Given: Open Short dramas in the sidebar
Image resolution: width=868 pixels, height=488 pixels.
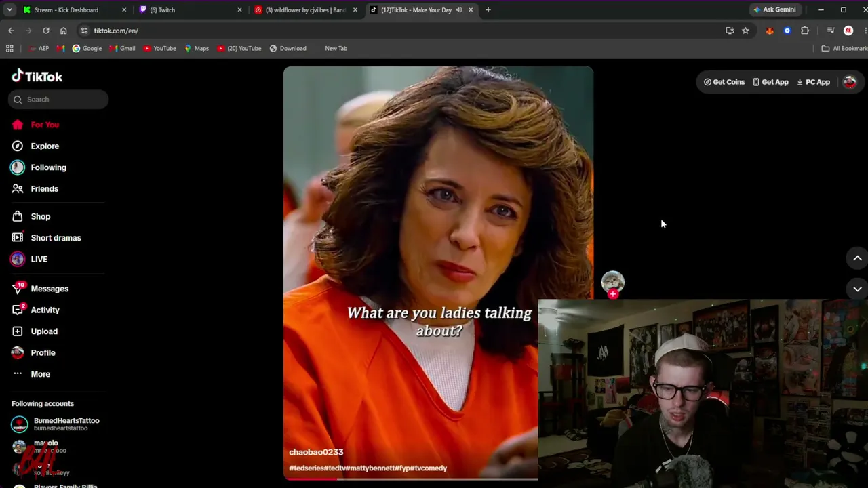Looking at the screenshot, I should [x=56, y=238].
